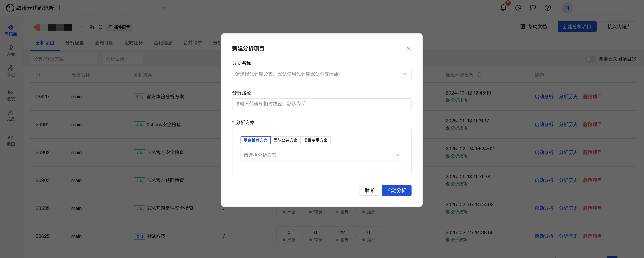Click 新建分析项目 blue button
The width and height of the screenshot is (644, 258).
click(577, 27)
